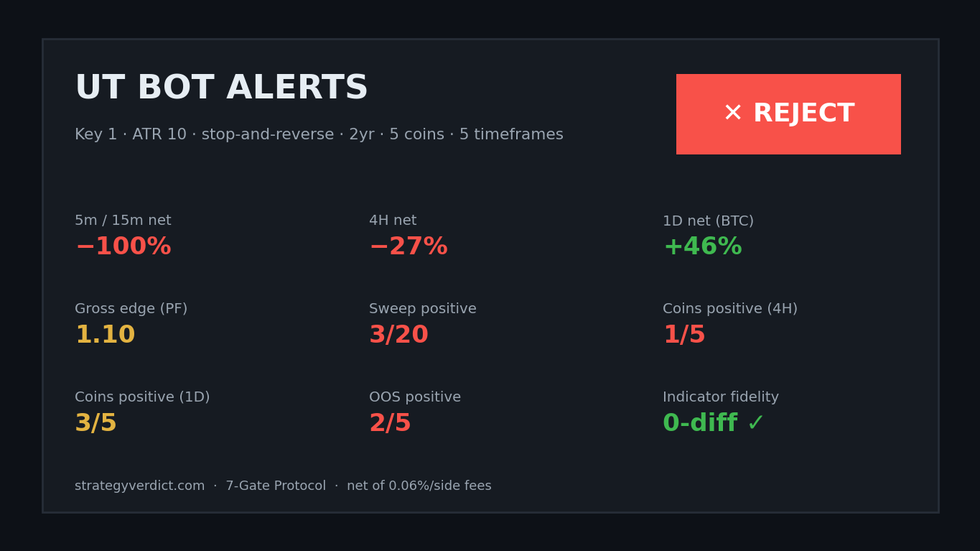
Task: Click the green 0-diff checkmark icon
Action: (755, 424)
